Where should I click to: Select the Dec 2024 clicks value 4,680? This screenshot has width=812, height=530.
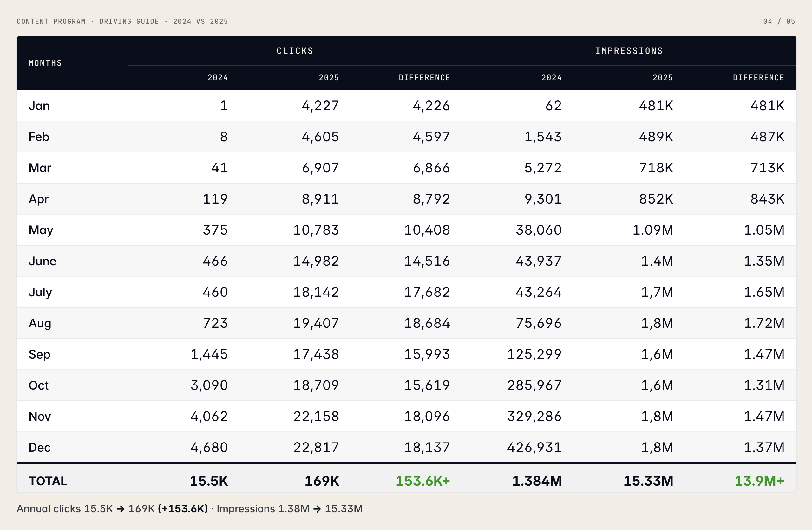pos(209,447)
